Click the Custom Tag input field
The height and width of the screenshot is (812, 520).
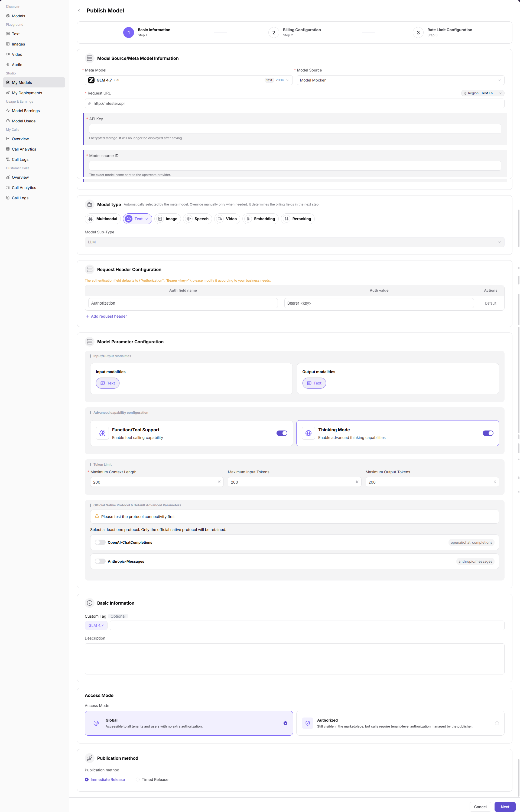coord(307,625)
